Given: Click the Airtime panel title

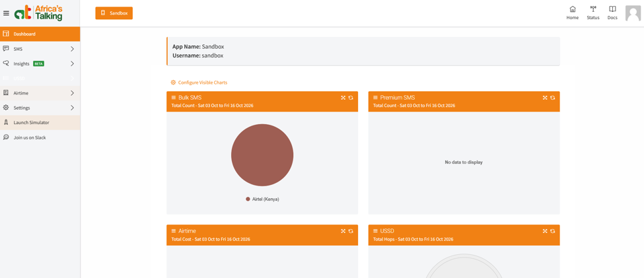Looking at the screenshot, I should pyautogui.click(x=188, y=231).
